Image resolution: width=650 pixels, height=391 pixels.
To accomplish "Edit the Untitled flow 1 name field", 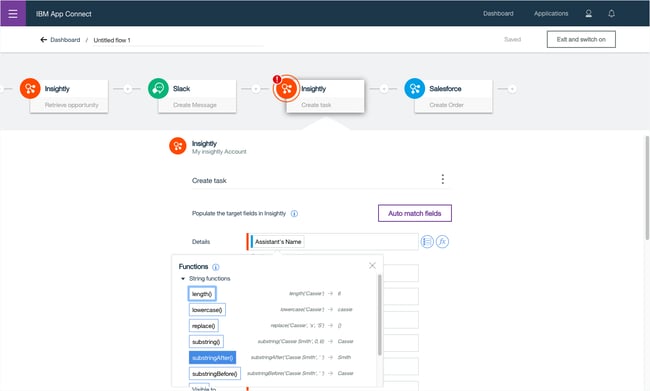I will pyautogui.click(x=178, y=40).
